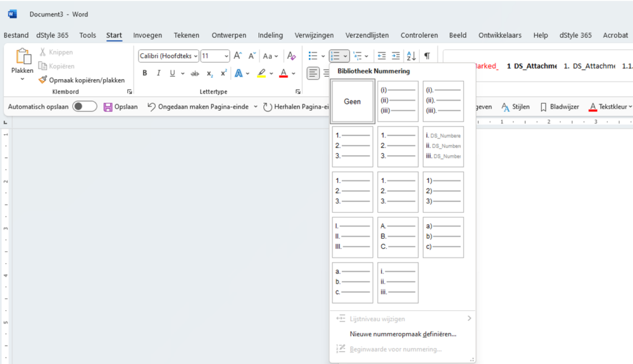The width and height of the screenshot is (633, 364).
Task: Click the multilevel list icon
Action: (x=357, y=56)
